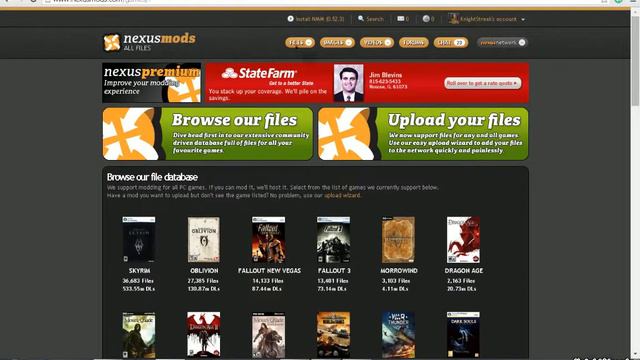Open messages via the envelope icon
The height and width of the screenshot is (360, 640).
point(400,19)
